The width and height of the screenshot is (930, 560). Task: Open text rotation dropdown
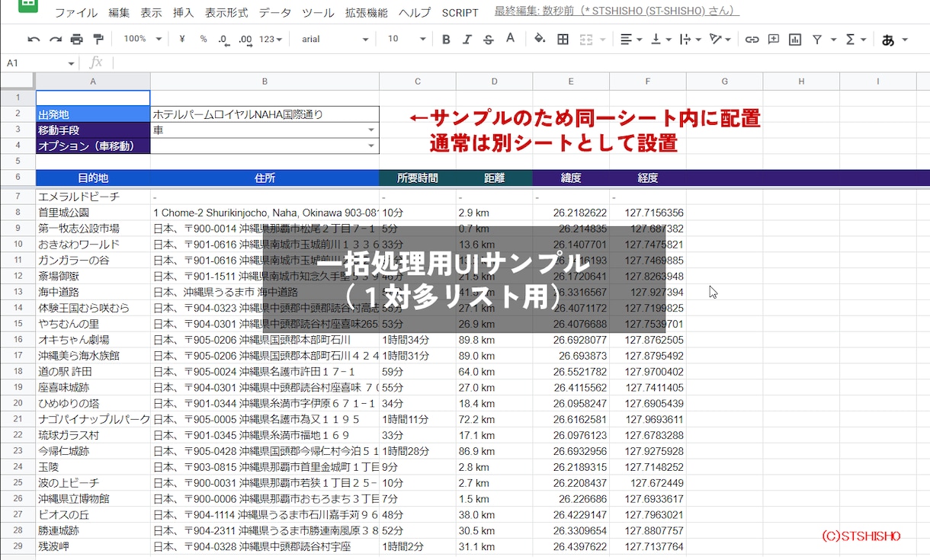point(720,39)
